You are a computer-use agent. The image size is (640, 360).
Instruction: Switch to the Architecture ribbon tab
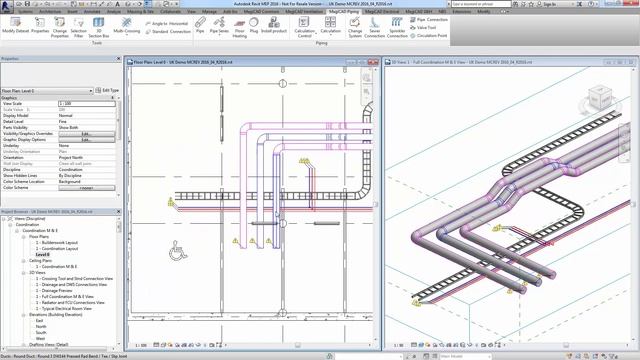[50, 11]
